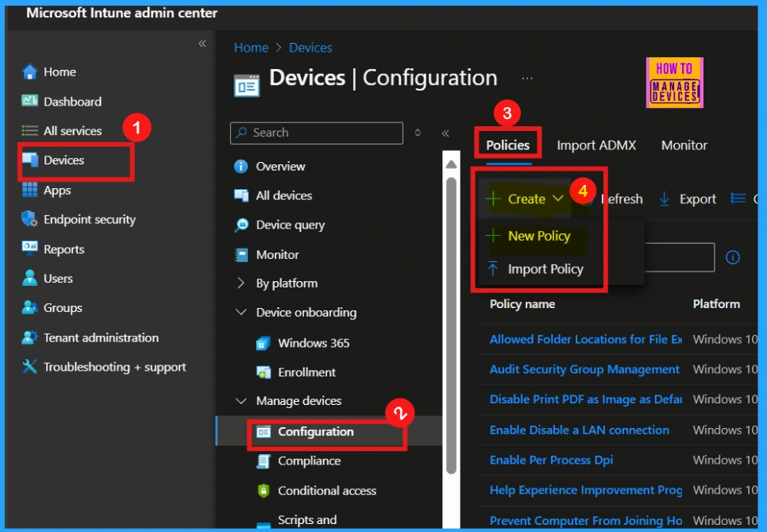Viewport: 767px width, 532px height.
Task: Click the Devices Configuration page header icon
Action: 247,86
